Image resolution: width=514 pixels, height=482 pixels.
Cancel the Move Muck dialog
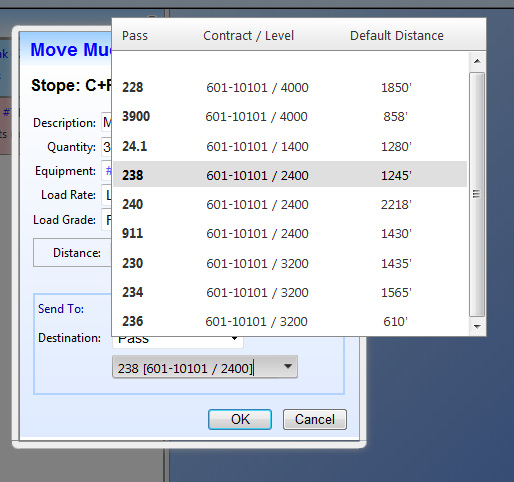pyautogui.click(x=315, y=419)
